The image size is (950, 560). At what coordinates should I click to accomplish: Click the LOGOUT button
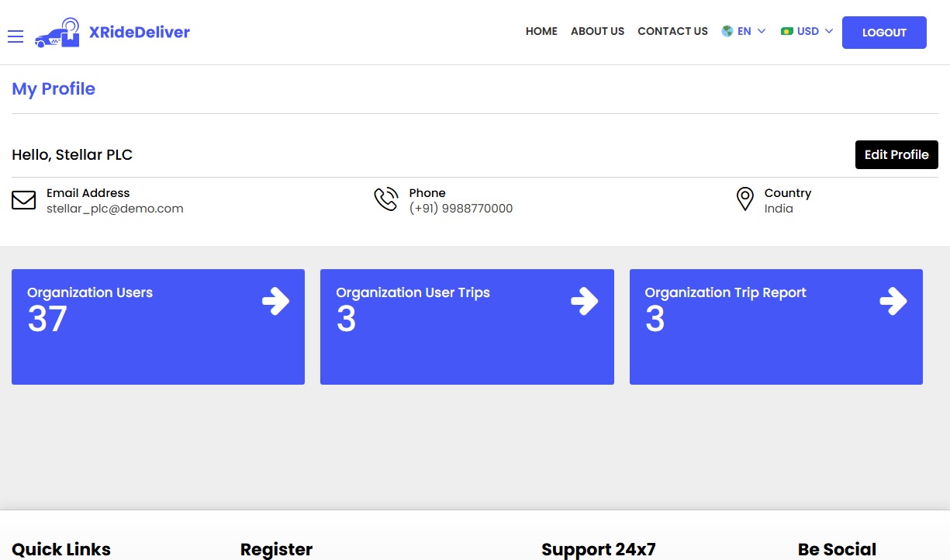(x=884, y=33)
